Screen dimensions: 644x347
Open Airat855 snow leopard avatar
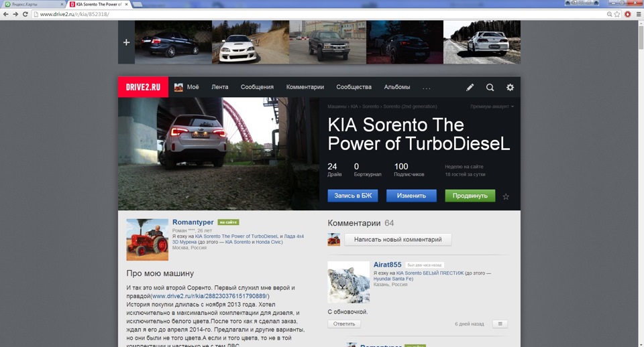point(348,282)
